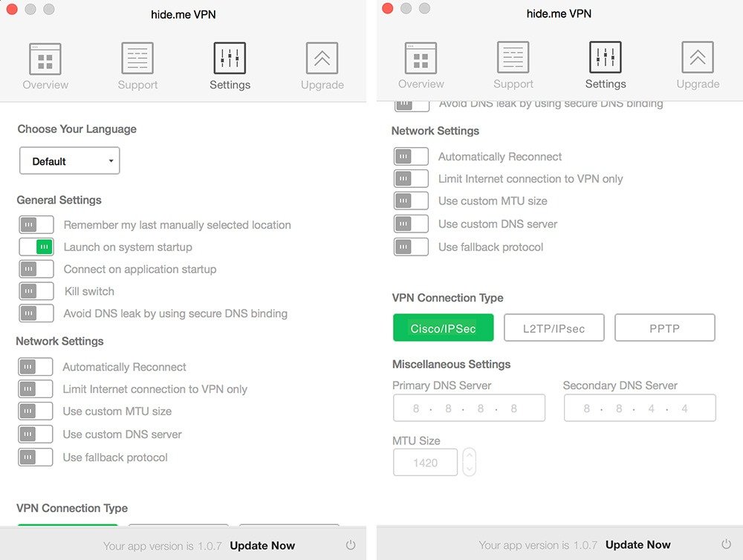The width and height of the screenshot is (743, 560).
Task: Toggle Automatically Reconnect in right window
Action: [x=412, y=157]
